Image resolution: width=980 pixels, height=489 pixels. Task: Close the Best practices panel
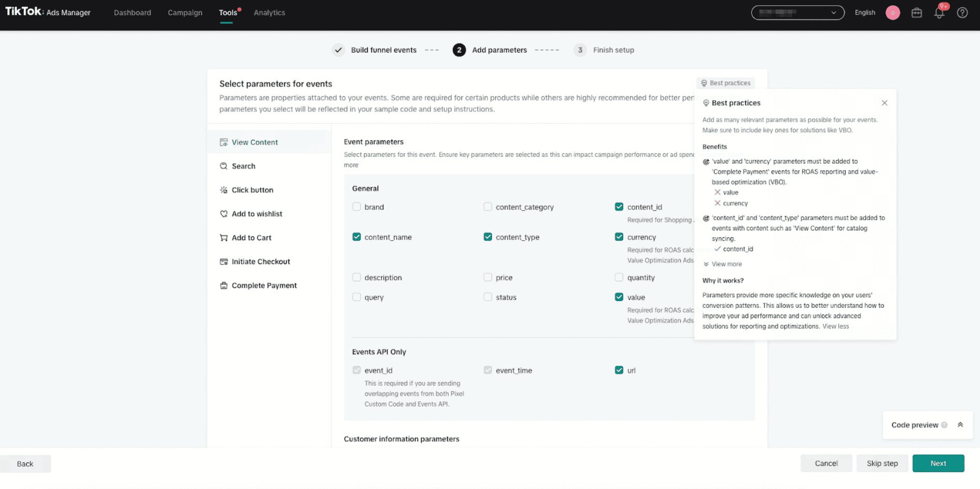click(x=884, y=103)
